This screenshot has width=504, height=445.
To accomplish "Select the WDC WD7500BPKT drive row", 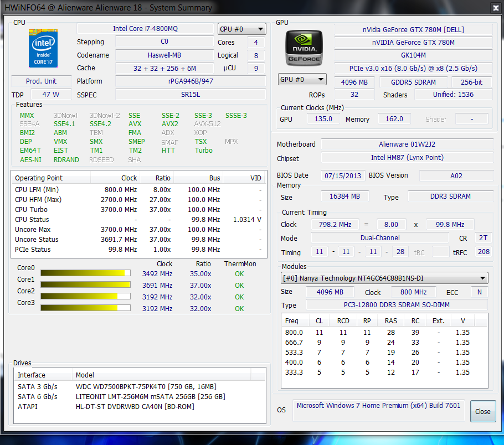I will 140,386.
